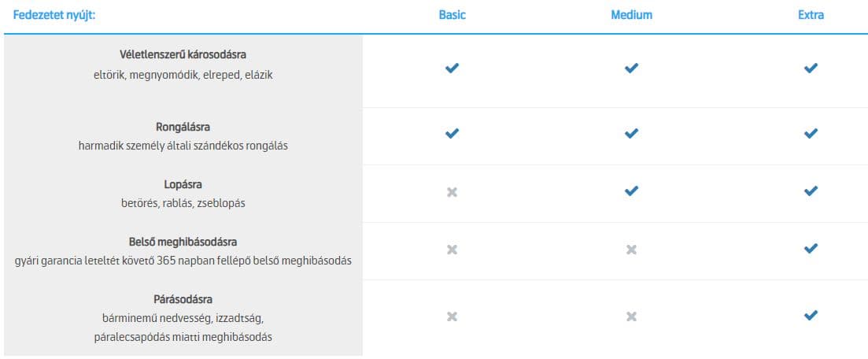The image size is (868, 359).
Task: Click the Medium checkmark for Rongálásra
Action: tap(631, 134)
